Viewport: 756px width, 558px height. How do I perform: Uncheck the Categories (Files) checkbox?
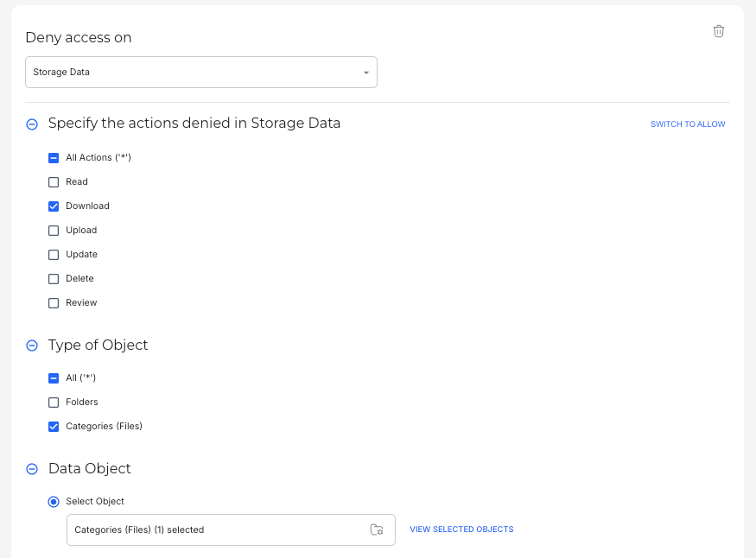pos(54,427)
